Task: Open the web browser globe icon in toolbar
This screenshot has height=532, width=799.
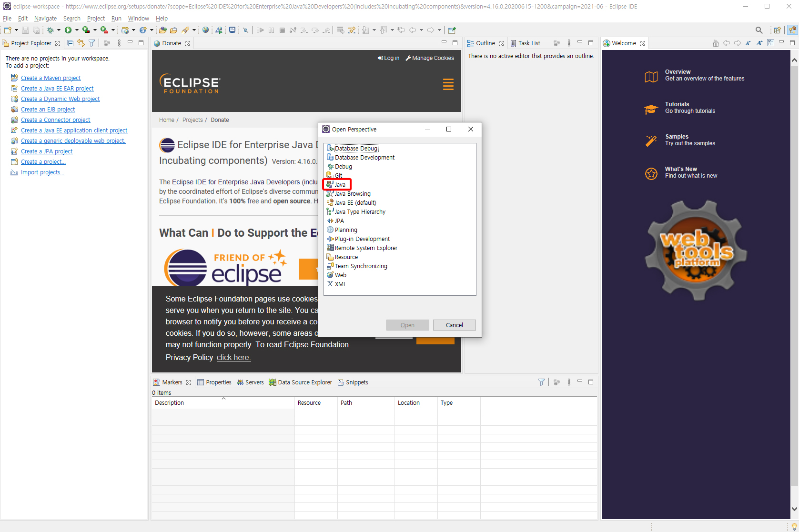Action: coord(206,30)
